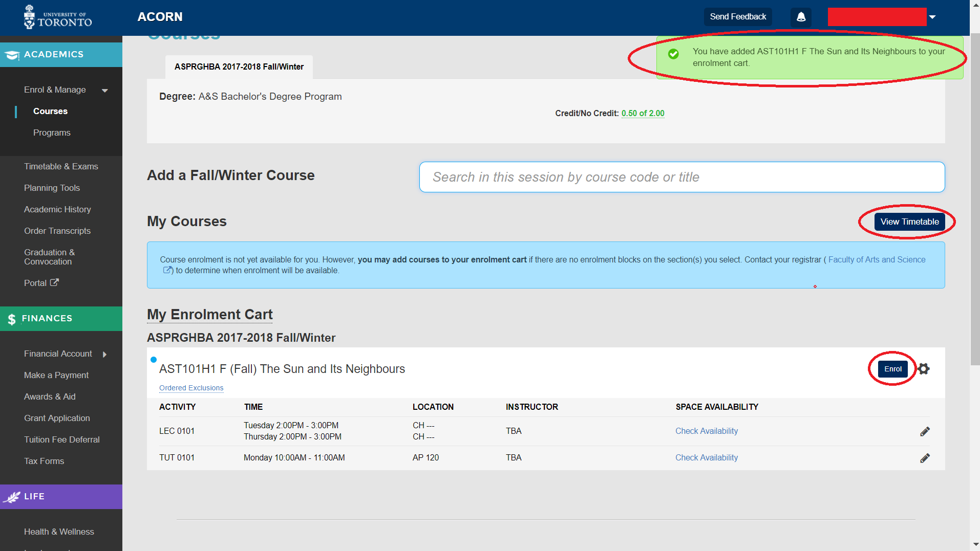Go to Make a Payment

[x=56, y=375]
